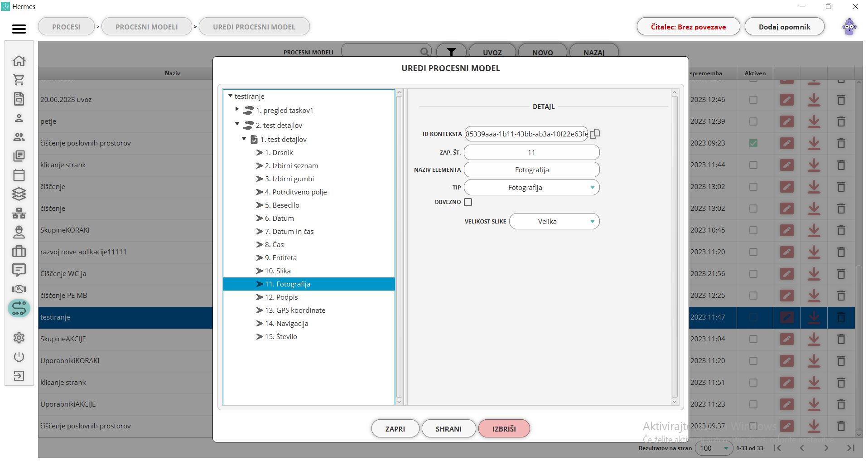Select '4. Potrditveno polje' tree item
This screenshot has height=466, width=868.
tap(296, 192)
